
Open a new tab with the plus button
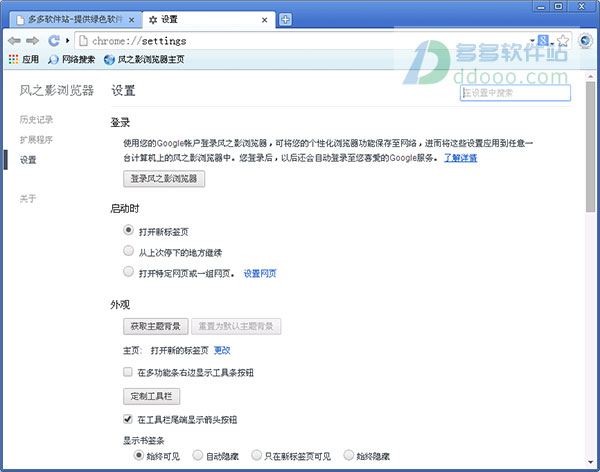(285, 20)
